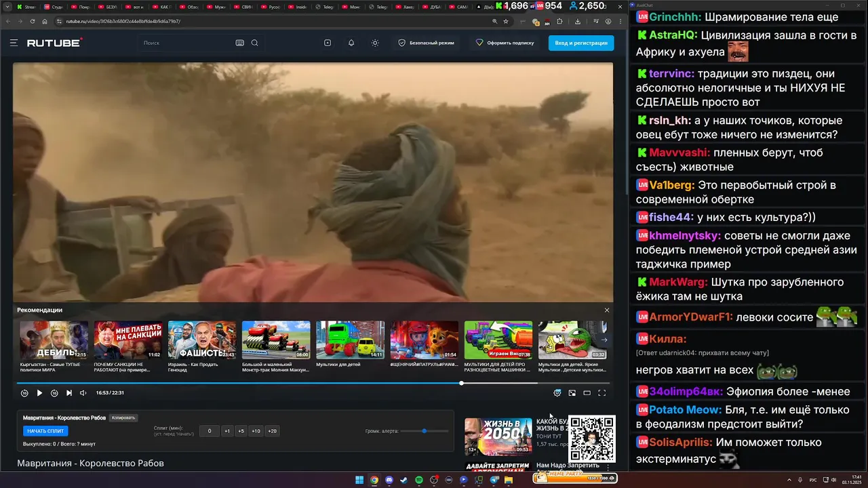
Task: Open Большой и маленький Монстр-трак video
Action: click(276, 340)
